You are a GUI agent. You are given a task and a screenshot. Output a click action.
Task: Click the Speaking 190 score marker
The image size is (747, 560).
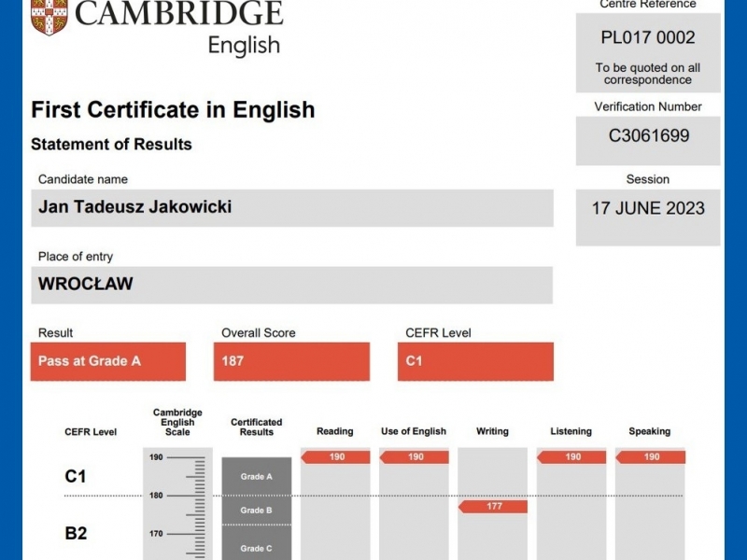tap(650, 457)
